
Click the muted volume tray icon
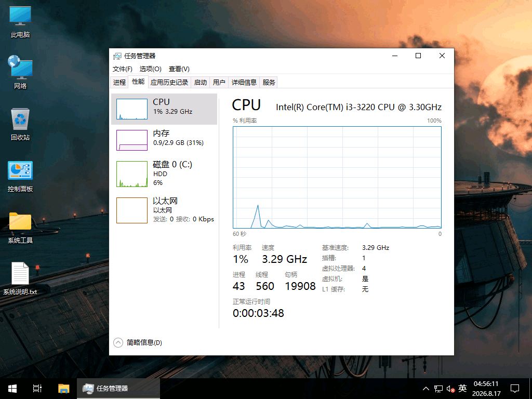450,389
